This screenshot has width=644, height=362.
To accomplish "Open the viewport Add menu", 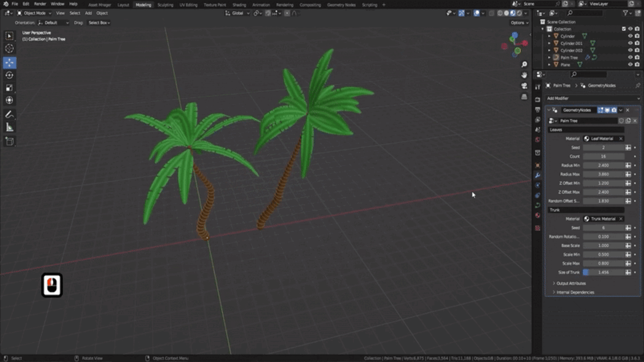I will click(x=88, y=13).
